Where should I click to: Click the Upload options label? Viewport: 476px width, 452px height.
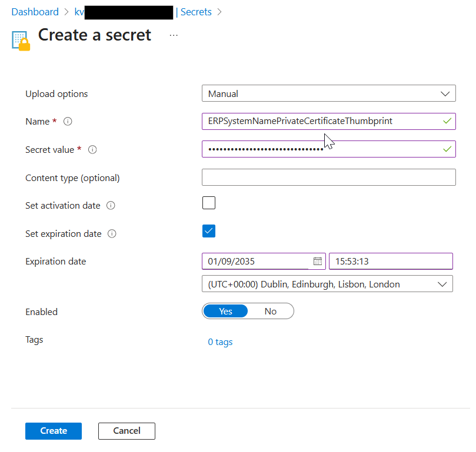click(56, 94)
